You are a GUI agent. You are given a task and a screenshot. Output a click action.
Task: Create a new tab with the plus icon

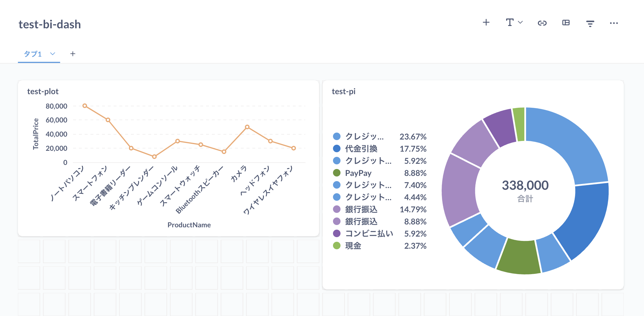[73, 54]
